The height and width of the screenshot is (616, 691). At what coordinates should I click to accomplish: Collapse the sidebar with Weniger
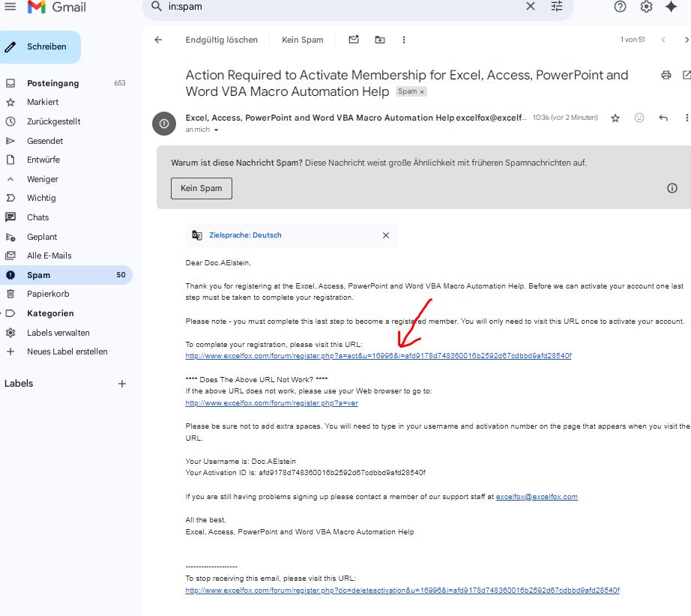pyautogui.click(x=42, y=179)
